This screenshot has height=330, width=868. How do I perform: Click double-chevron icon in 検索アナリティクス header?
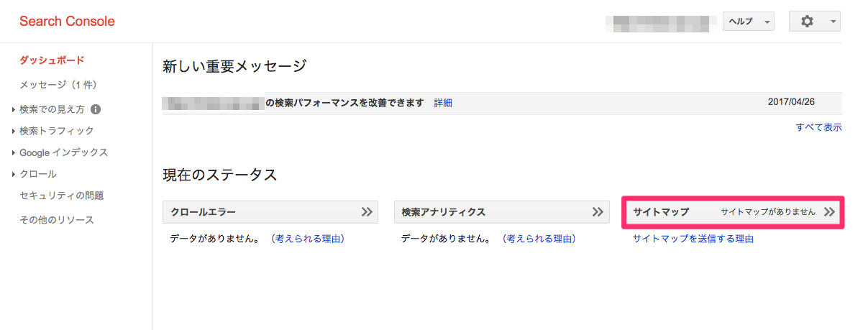(x=598, y=212)
